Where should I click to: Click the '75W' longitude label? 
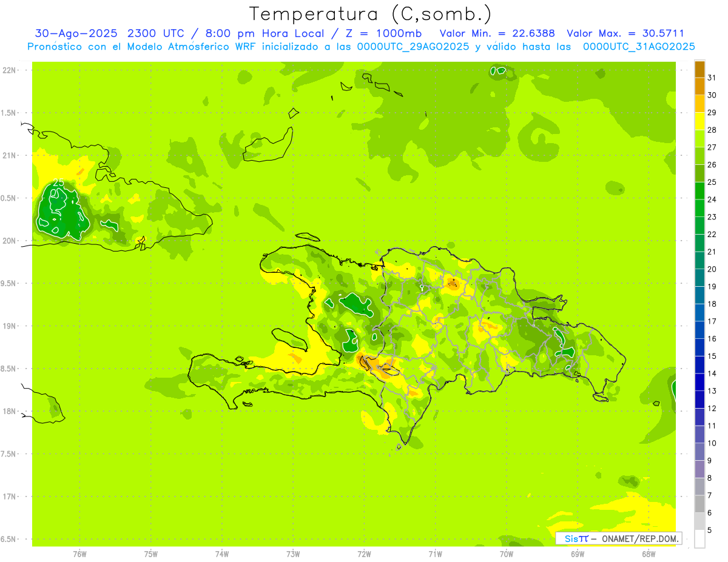(x=151, y=554)
